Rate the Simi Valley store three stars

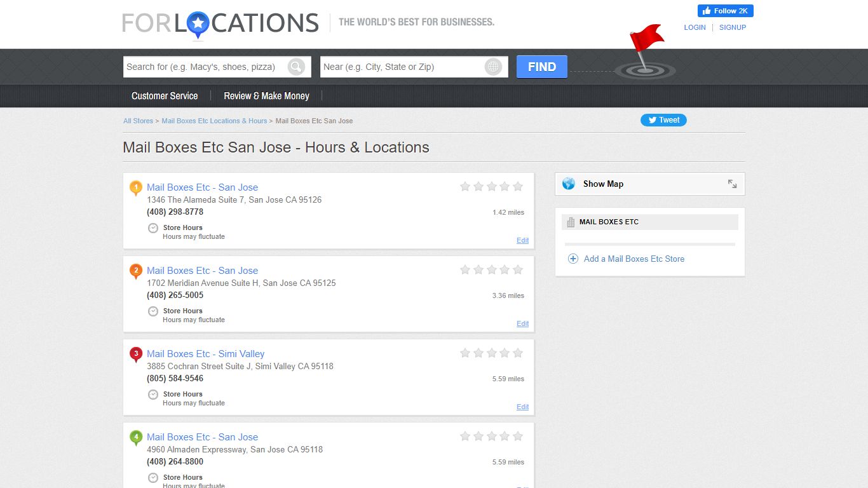[x=491, y=353]
